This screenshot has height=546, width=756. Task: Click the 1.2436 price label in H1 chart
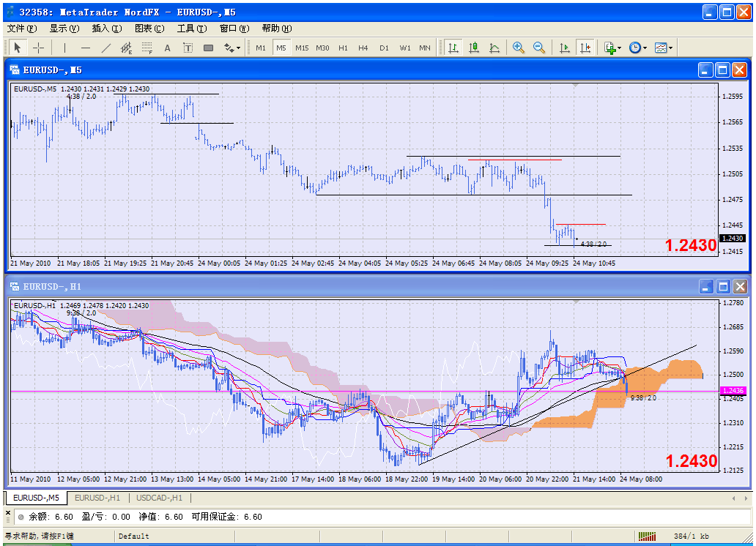(733, 390)
